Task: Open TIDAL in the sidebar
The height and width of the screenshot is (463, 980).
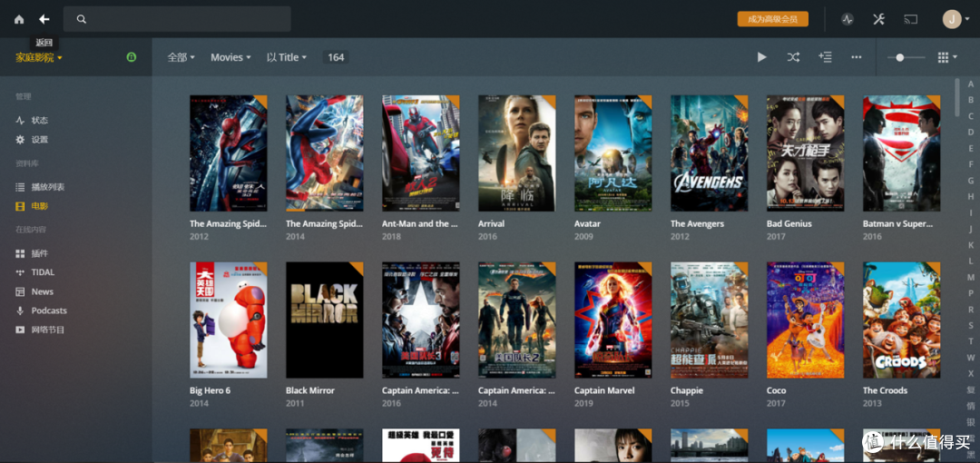Action: (43, 272)
